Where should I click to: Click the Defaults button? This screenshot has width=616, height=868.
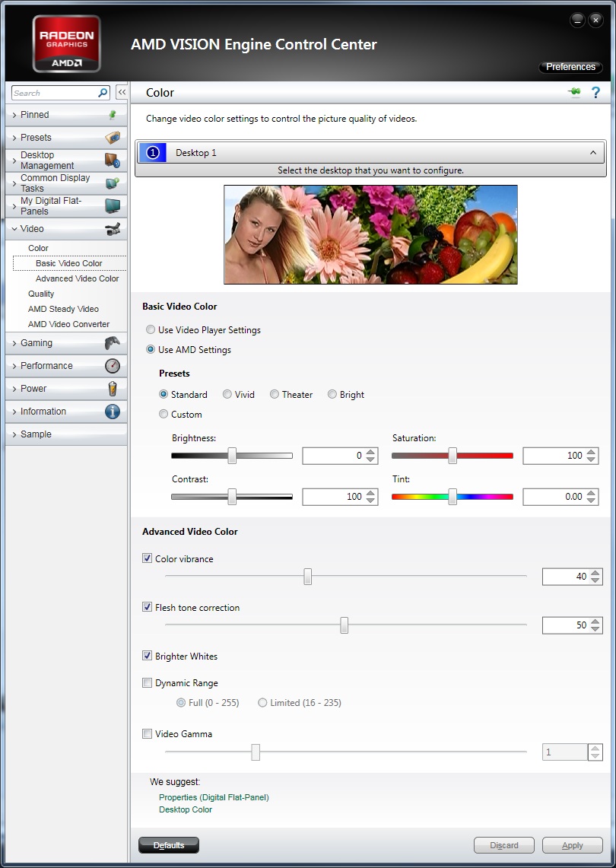pyautogui.click(x=169, y=845)
